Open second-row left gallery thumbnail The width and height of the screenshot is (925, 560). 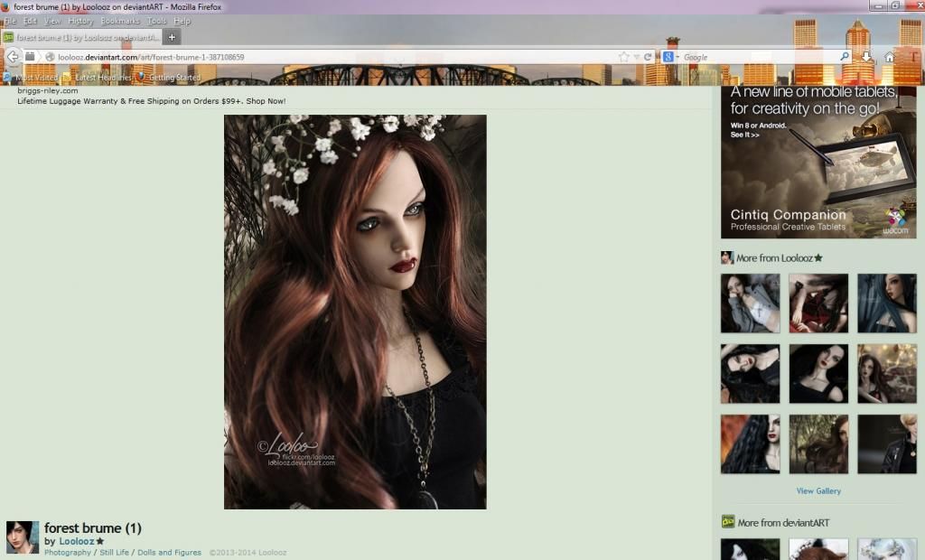click(x=751, y=374)
